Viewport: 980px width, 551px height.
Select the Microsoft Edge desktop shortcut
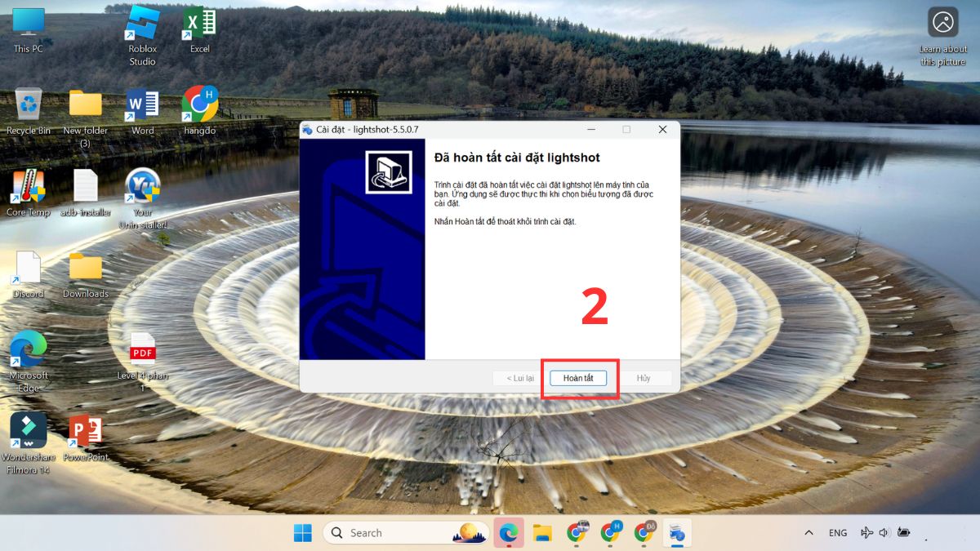coord(29,362)
